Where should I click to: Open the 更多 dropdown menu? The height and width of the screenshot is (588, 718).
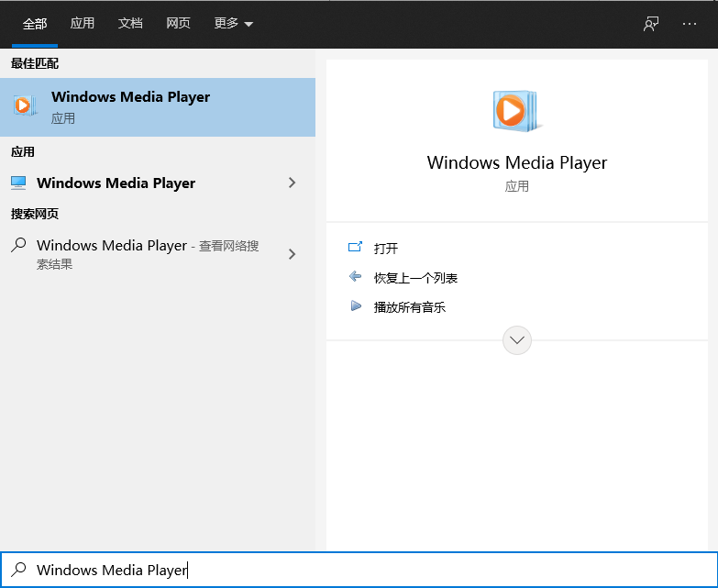tap(234, 23)
